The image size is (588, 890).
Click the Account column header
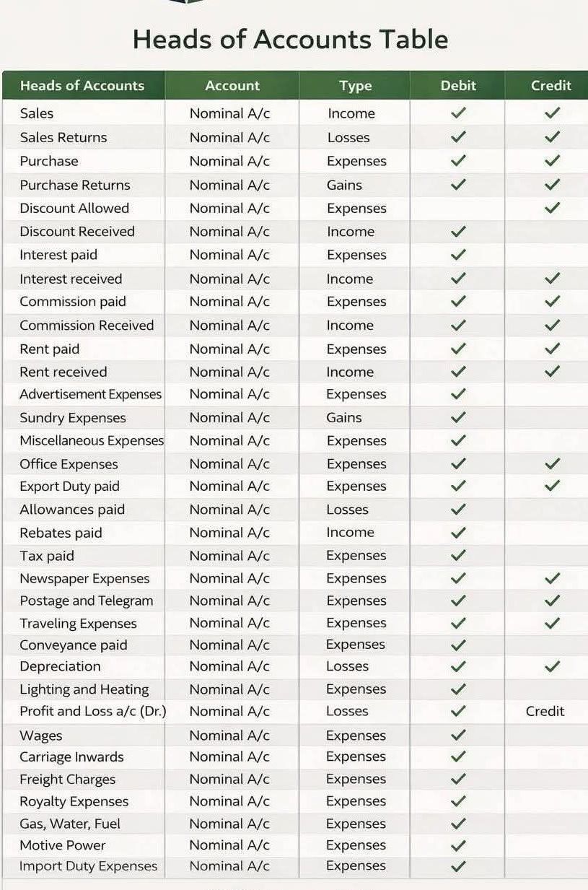coord(232,85)
